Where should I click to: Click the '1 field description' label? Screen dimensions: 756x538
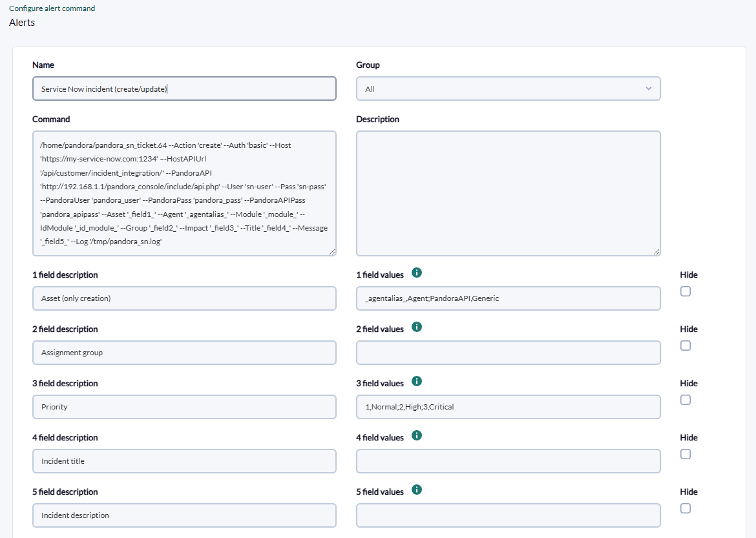click(65, 274)
